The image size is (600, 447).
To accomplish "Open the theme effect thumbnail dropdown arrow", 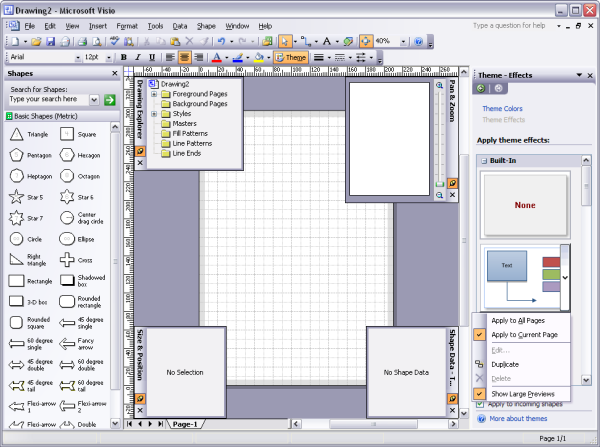I will 565,277.
